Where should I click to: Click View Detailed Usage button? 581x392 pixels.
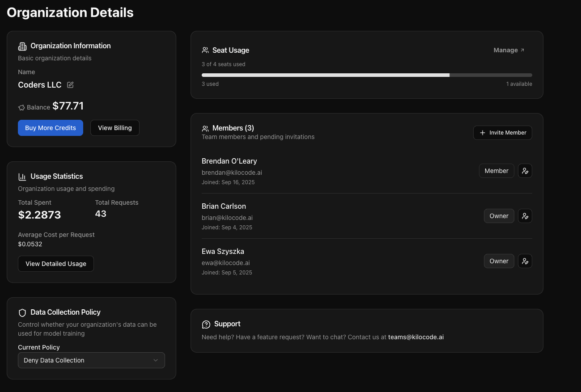56,264
